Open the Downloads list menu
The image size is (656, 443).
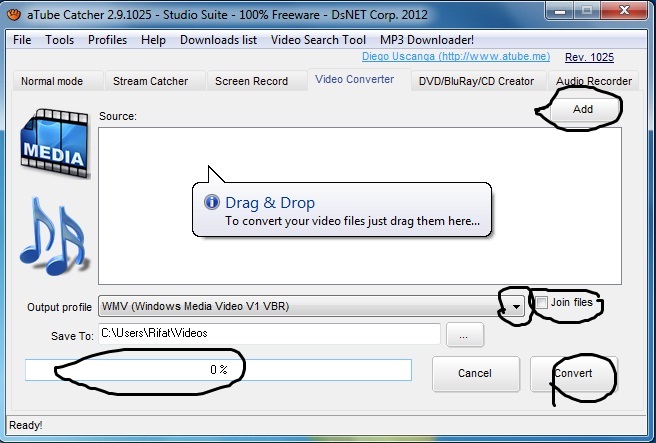[x=218, y=40]
